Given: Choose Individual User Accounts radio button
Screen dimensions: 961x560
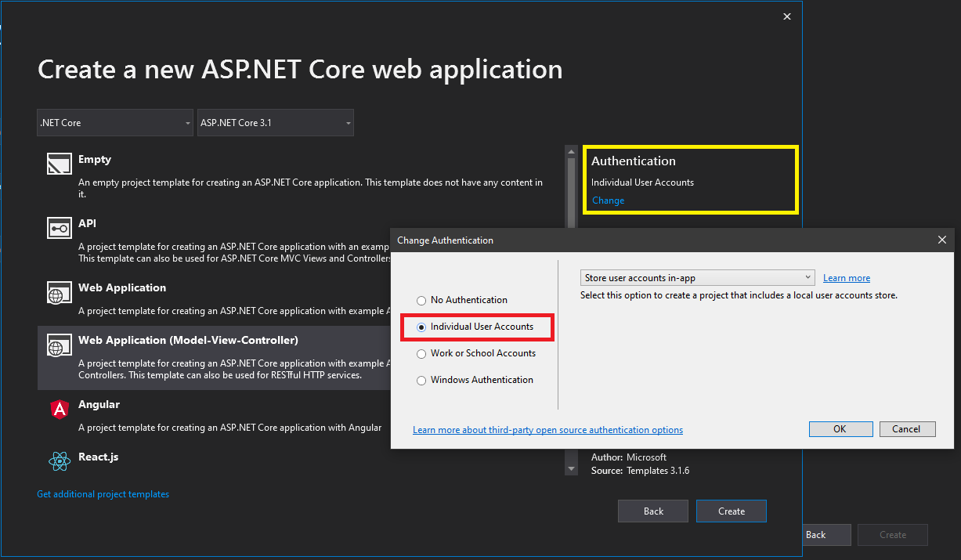Looking at the screenshot, I should pyautogui.click(x=421, y=327).
